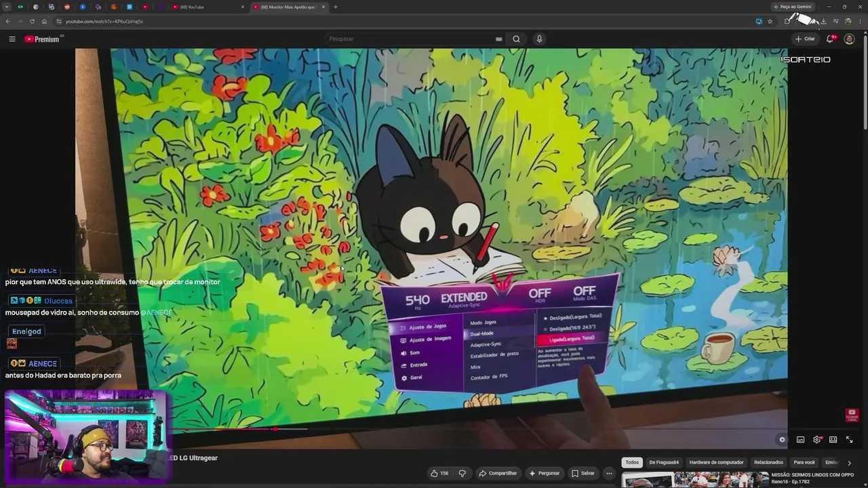Screen dimensions: 868x488
Task: Select the Todos filter chip
Action: pos(632,462)
